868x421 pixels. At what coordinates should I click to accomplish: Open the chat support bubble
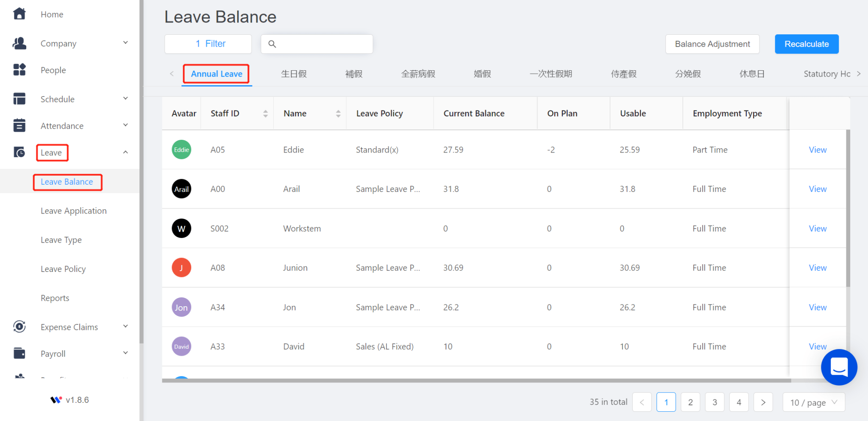click(x=838, y=367)
